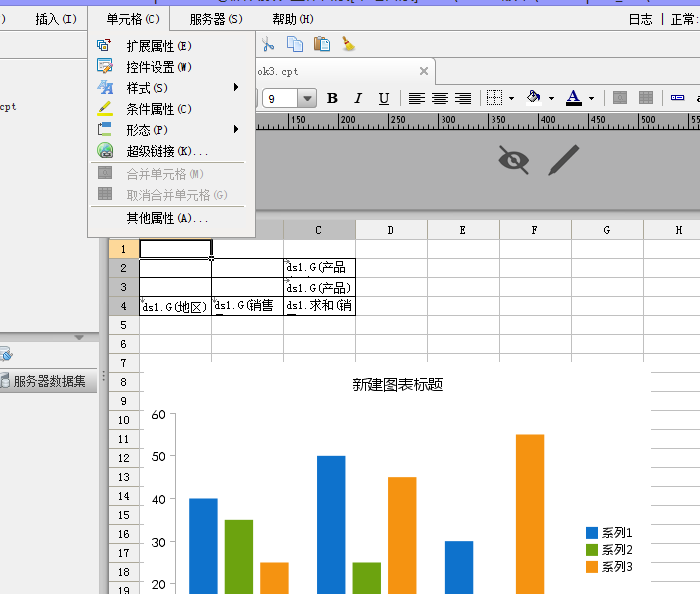Click the cut scissors icon
This screenshot has height=594, width=700.
268,44
